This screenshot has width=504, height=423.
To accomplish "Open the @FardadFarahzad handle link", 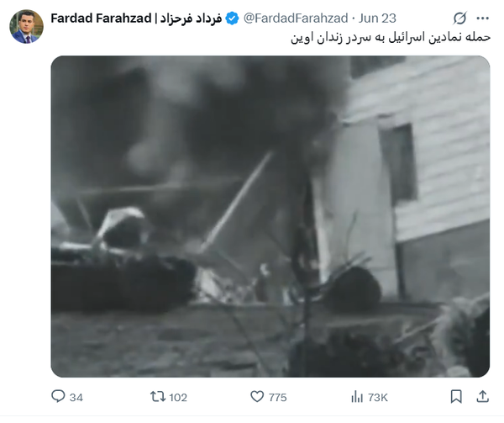I will (296, 19).
